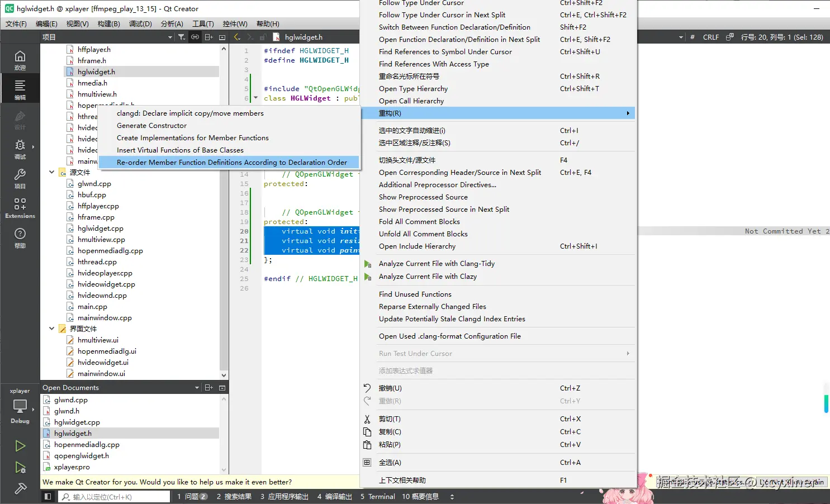The height and width of the screenshot is (504, 830).
Task: Split the Projects pane
Action: click(x=208, y=37)
